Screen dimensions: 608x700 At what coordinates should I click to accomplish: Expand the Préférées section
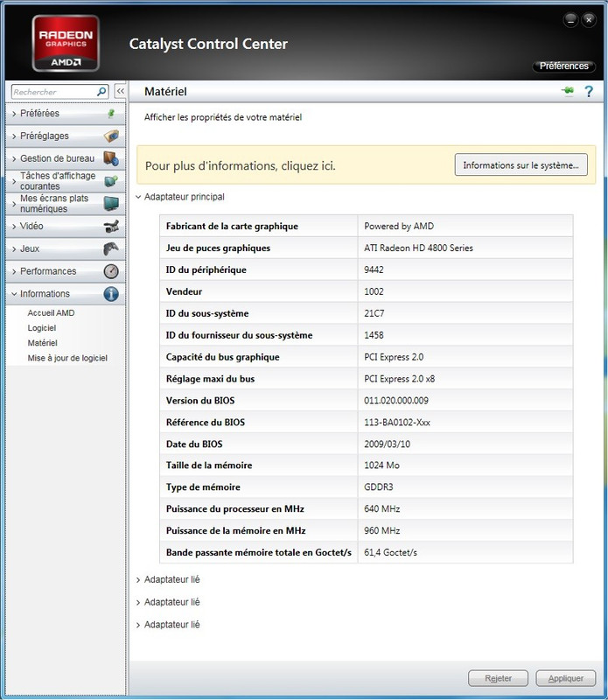tap(66, 114)
